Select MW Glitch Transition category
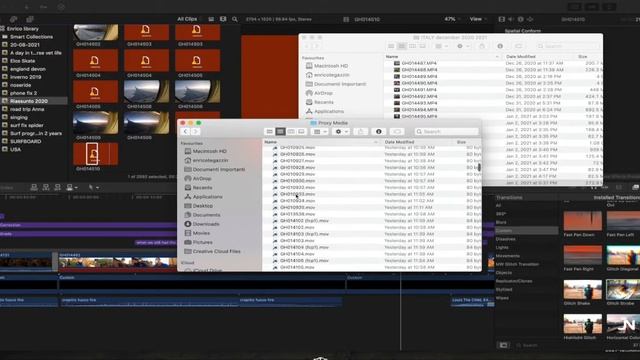Screen dimensions: 640x360 coord(517,264)
